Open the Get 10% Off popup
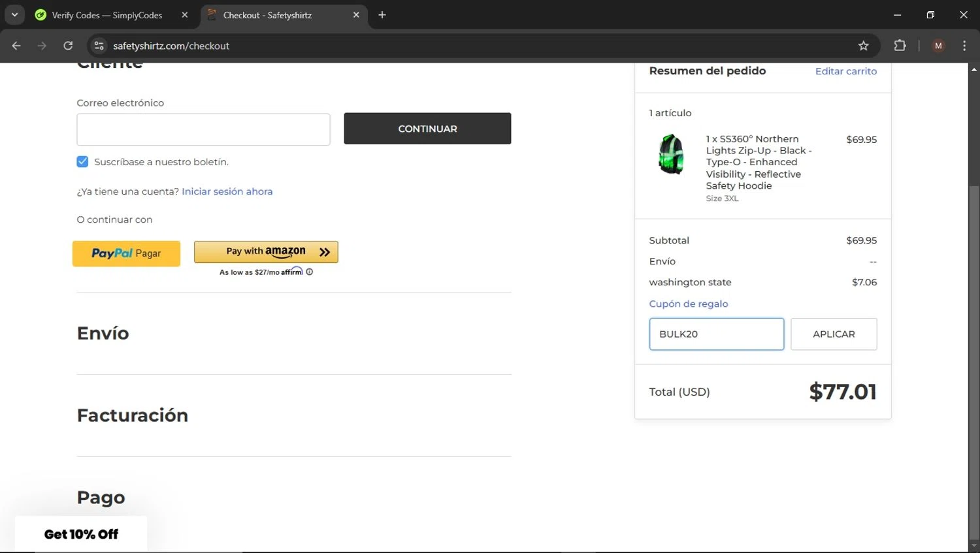The width and height of the screenshot is (980, 553). (81, 534)
